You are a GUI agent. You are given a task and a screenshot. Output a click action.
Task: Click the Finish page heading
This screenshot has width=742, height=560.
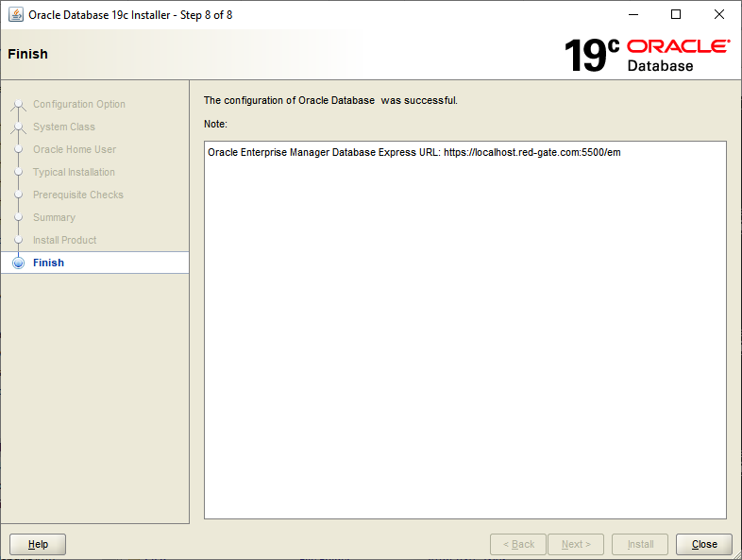click(28, 54)
